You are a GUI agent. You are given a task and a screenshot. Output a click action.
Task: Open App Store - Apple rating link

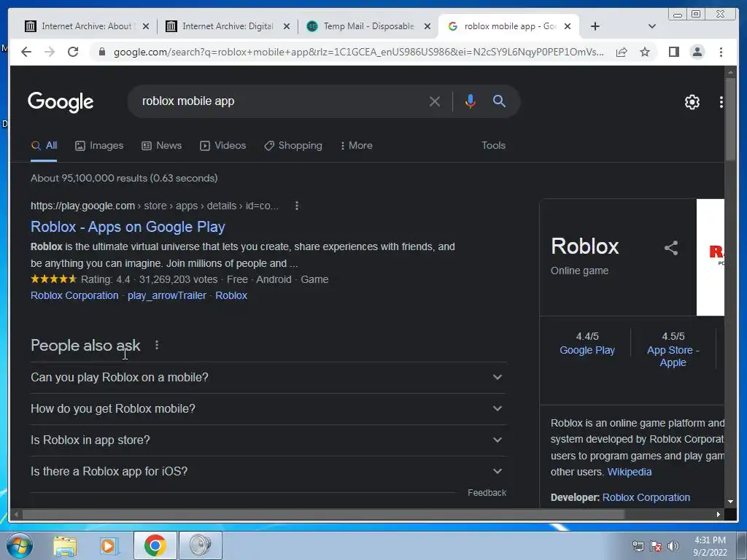(673, 356)
